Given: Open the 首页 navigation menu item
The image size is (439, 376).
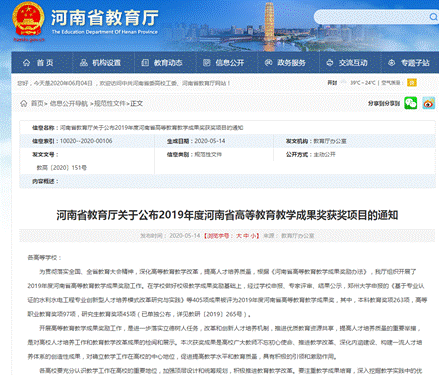Looking at the screenshot, I should [x=38, y=63].
